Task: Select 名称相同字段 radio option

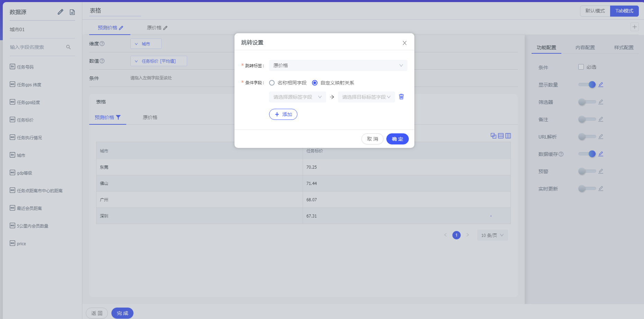Action: [x=272, y=83]
